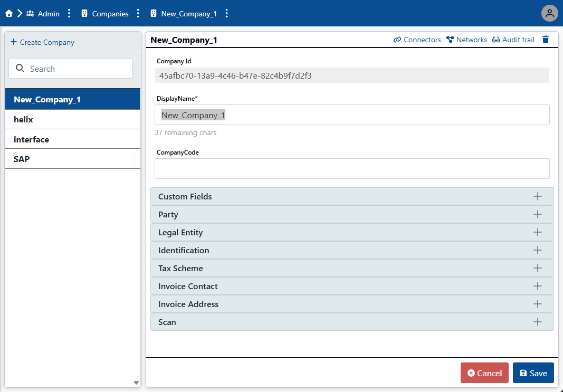Open Companies breadcrumb item

[x=110, y=14]
